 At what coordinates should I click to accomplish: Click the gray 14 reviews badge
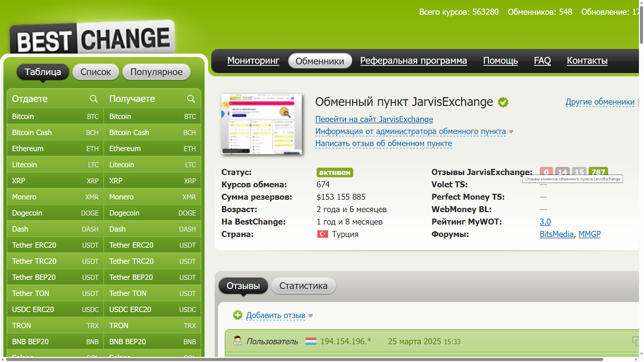[562, 171]
